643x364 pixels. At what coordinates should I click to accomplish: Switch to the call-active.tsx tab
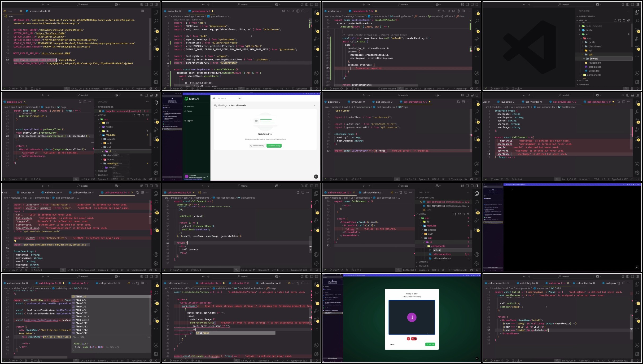tap(584, 283)
